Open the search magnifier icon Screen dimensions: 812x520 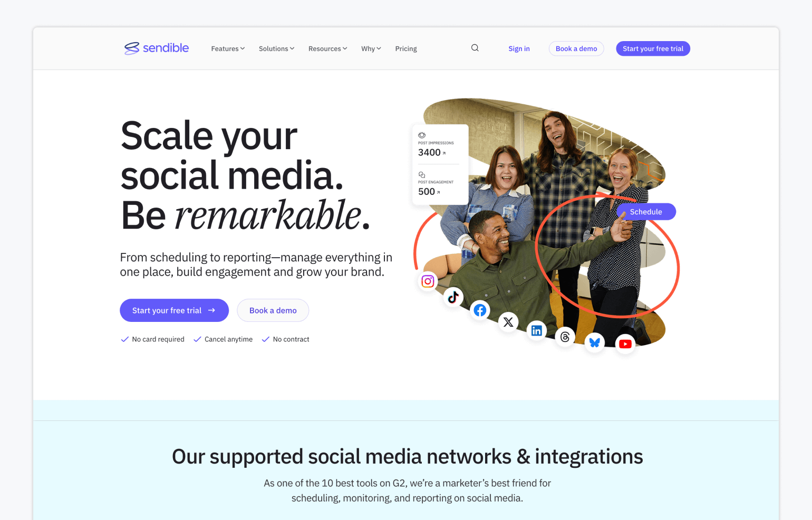click(475, 48)
